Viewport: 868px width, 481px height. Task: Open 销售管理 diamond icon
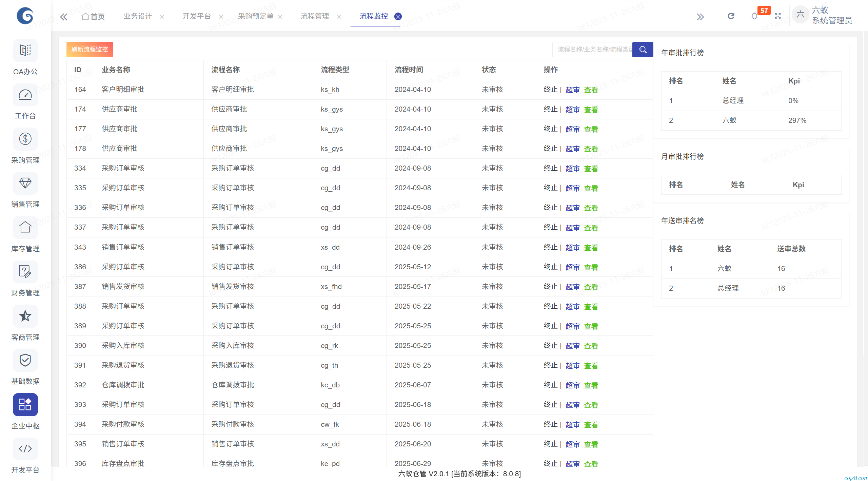25,183
